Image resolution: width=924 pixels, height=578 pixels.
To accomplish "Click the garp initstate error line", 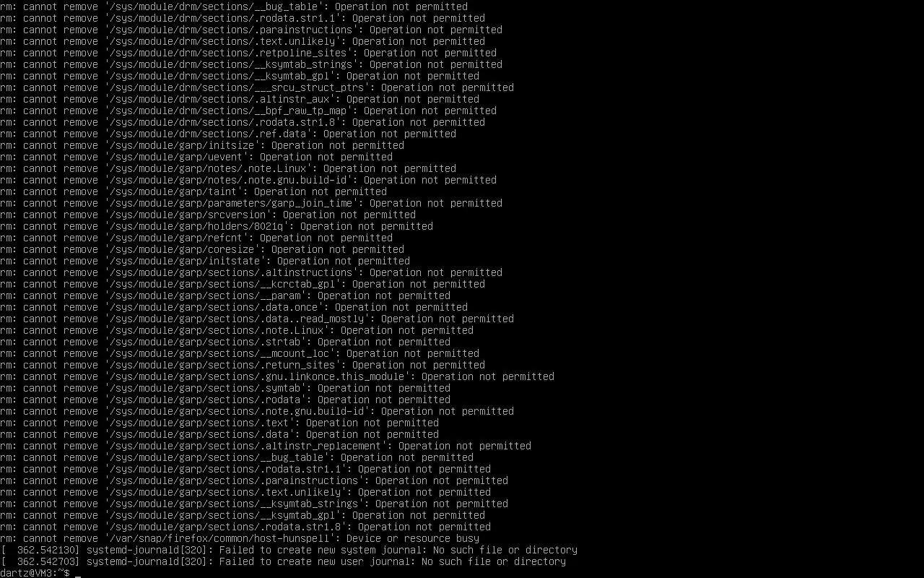I will 205,261.
